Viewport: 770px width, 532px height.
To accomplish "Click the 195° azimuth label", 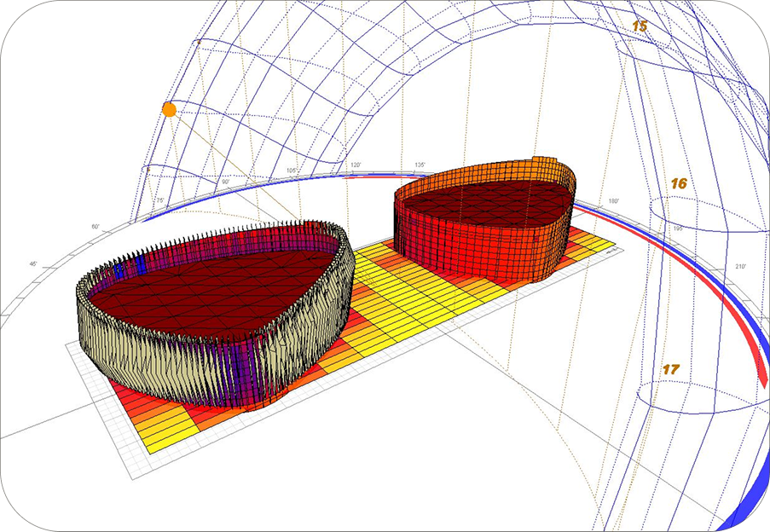I will [x=679, y=229].
